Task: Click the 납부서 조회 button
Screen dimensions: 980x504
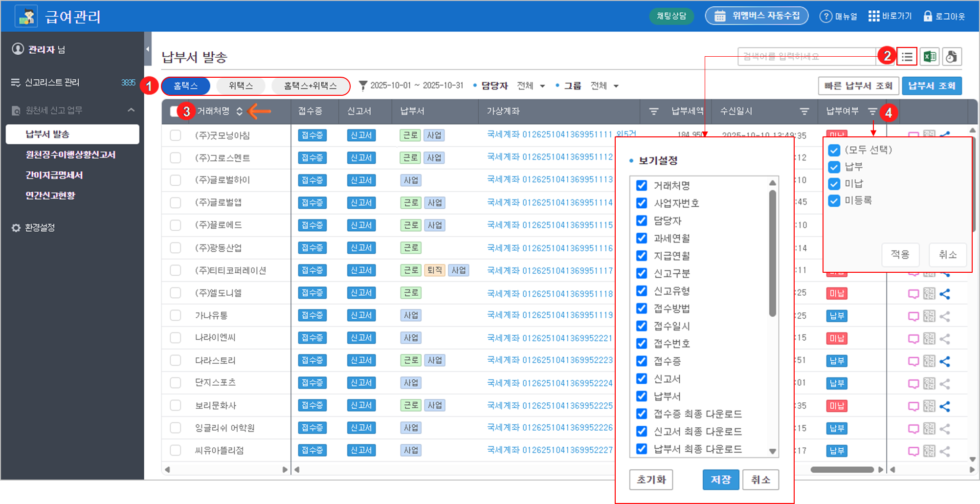Action: [932, 86]
